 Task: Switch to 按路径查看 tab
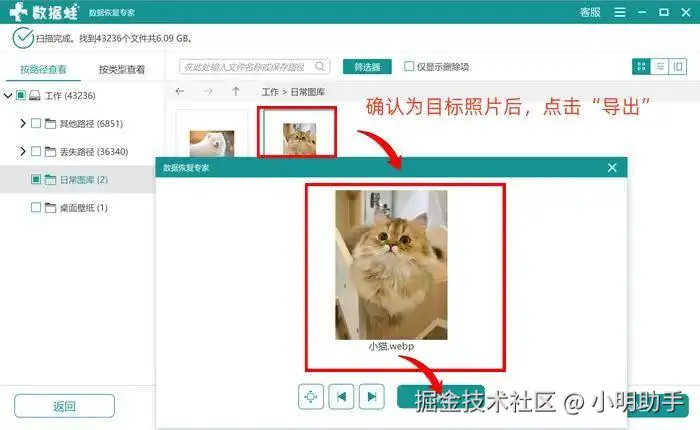[x=43, y=69]
